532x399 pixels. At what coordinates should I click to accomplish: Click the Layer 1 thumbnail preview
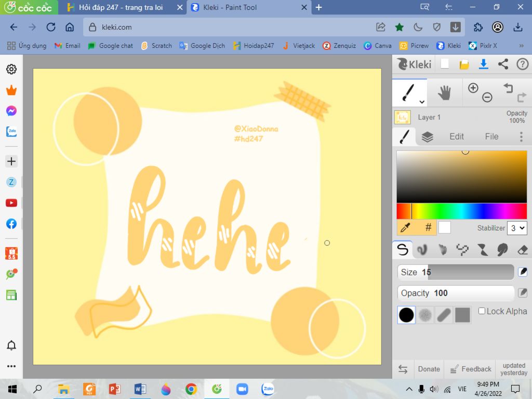click(x=403, y=117)
